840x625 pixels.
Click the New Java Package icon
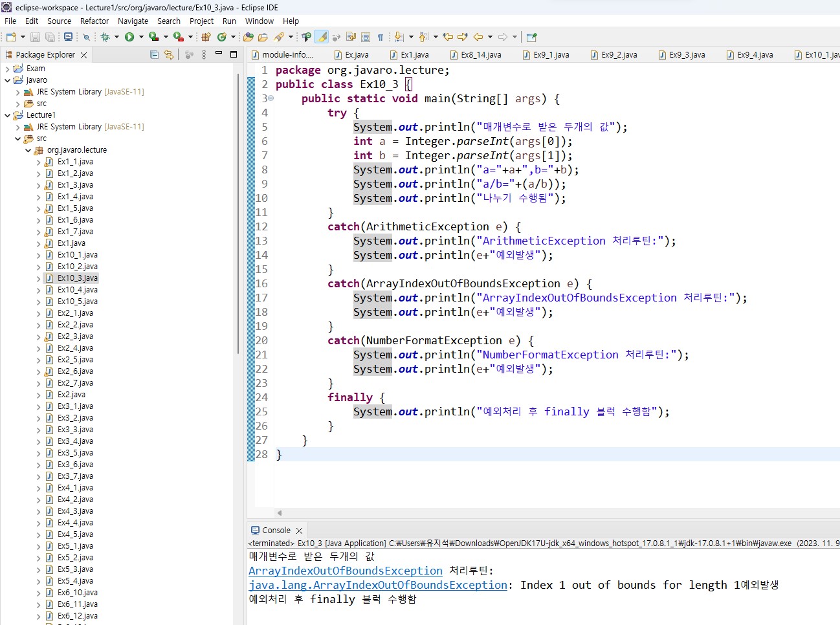206,38
